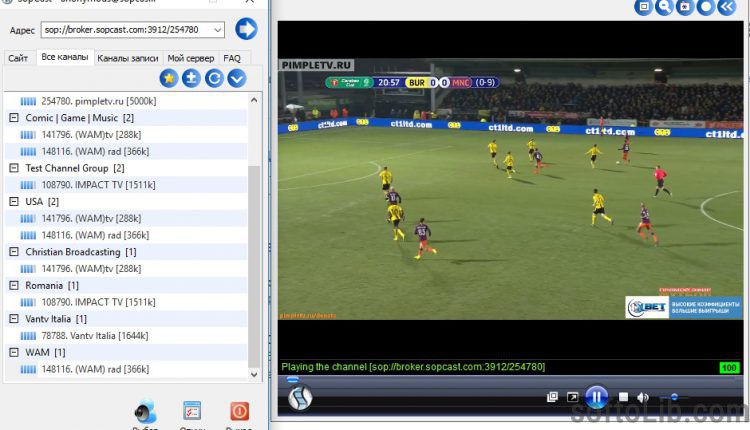The image size is (750, 430).
Task: Select the Все каналы tab
Action: tap(65, 57)
